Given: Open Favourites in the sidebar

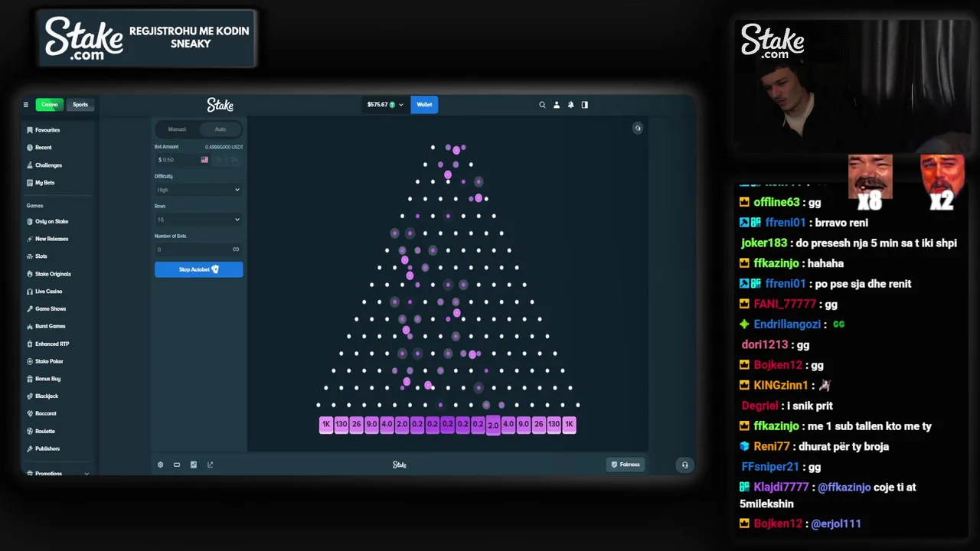Looking at the screenshot, I should click(47, 130).
